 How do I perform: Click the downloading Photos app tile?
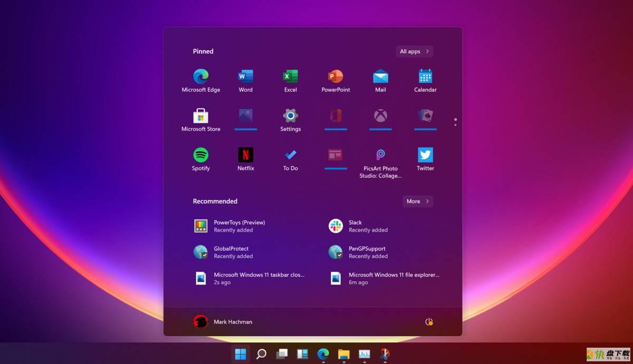coord(246,119)
